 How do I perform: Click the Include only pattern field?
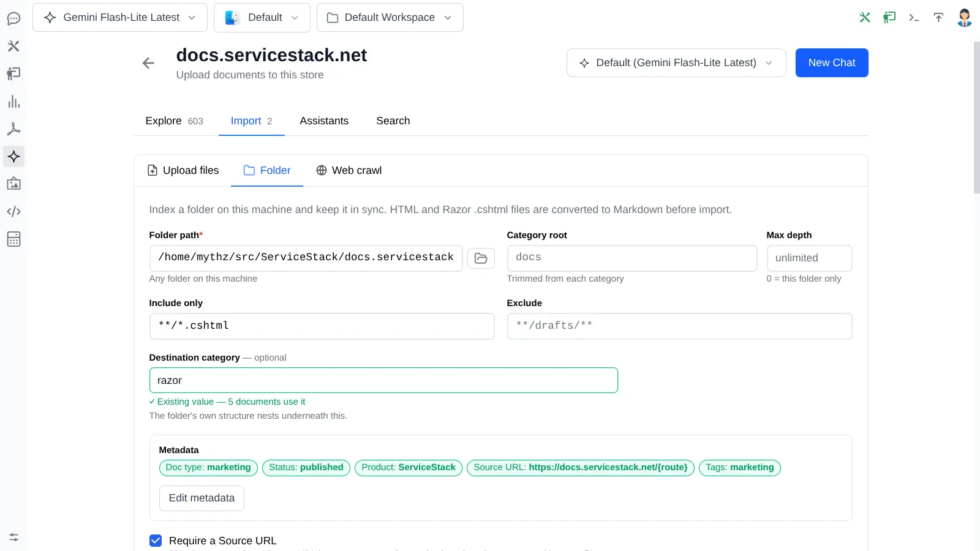[x=322, y=326]
